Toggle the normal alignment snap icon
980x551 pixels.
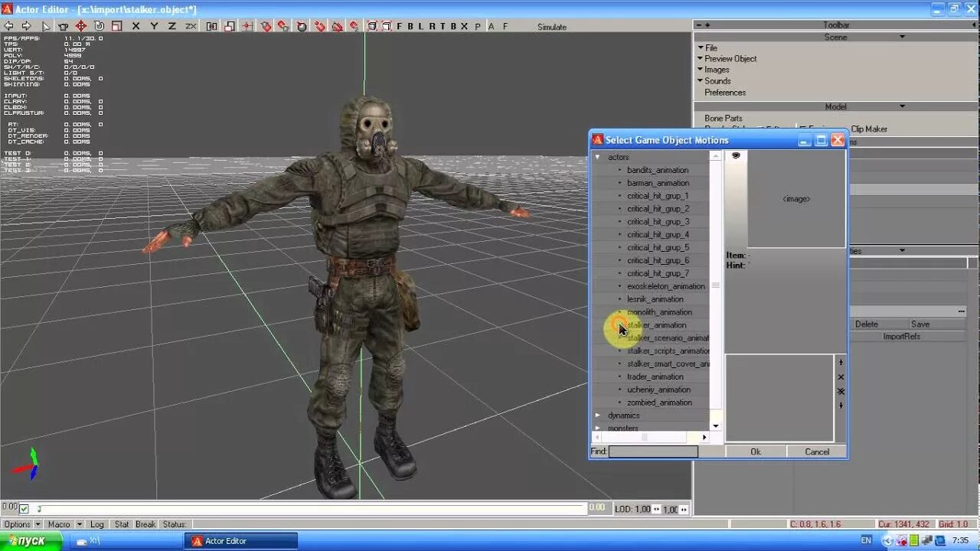[302, 26]
